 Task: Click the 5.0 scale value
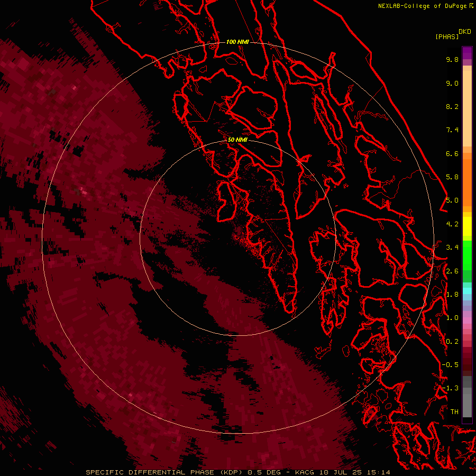tap(452, 200)
